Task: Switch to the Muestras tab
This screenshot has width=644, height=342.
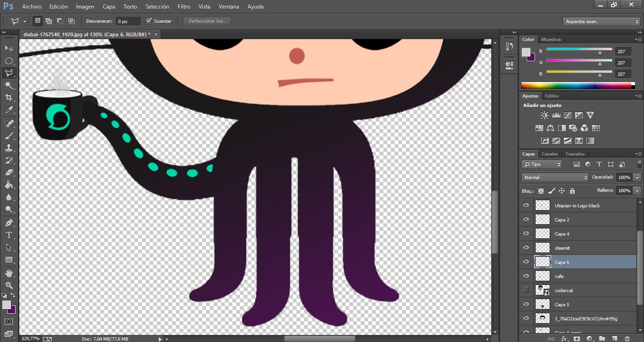Action: point(551,40)
